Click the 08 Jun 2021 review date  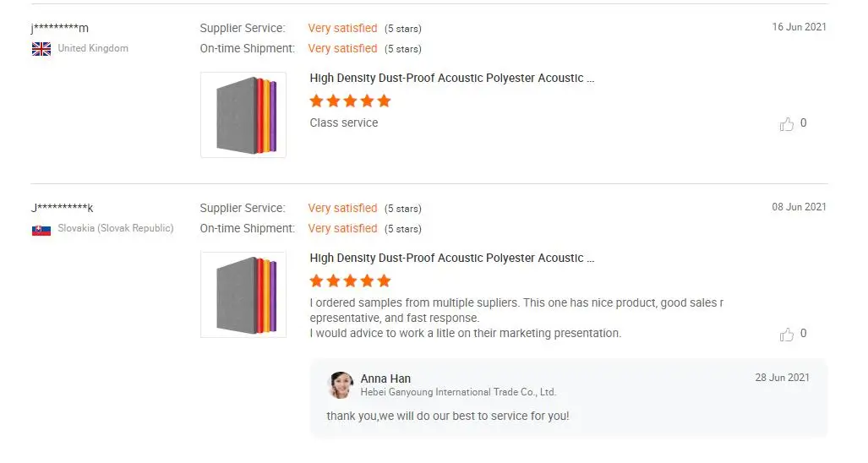coord(799,207)
